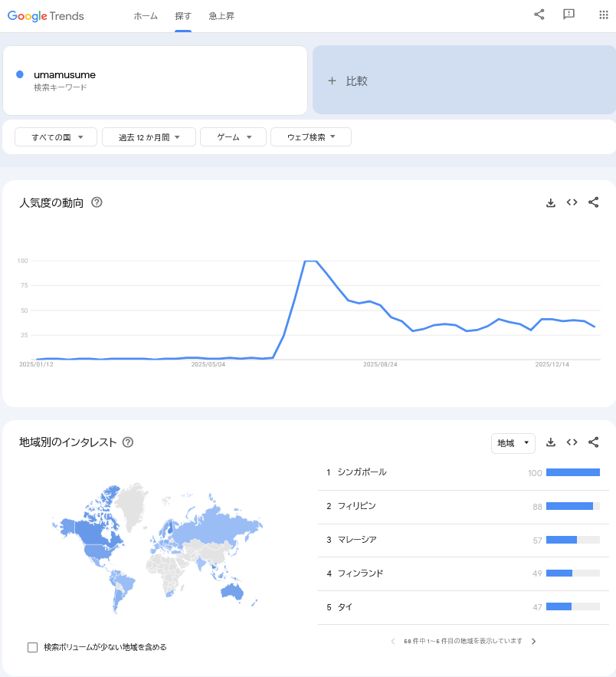The height and width of the screenshot is (677, 616).
Task: Share the 人気度の動向 chart
Action: (593, 202)
